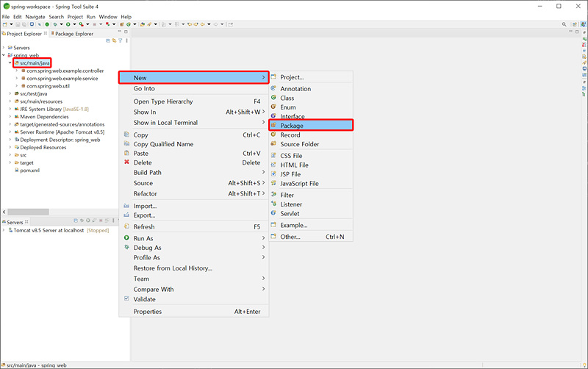The width and height of the screenshot is (588, 369).
Task: Maximize the Project Explorer panel
Action: click(126, 32)
